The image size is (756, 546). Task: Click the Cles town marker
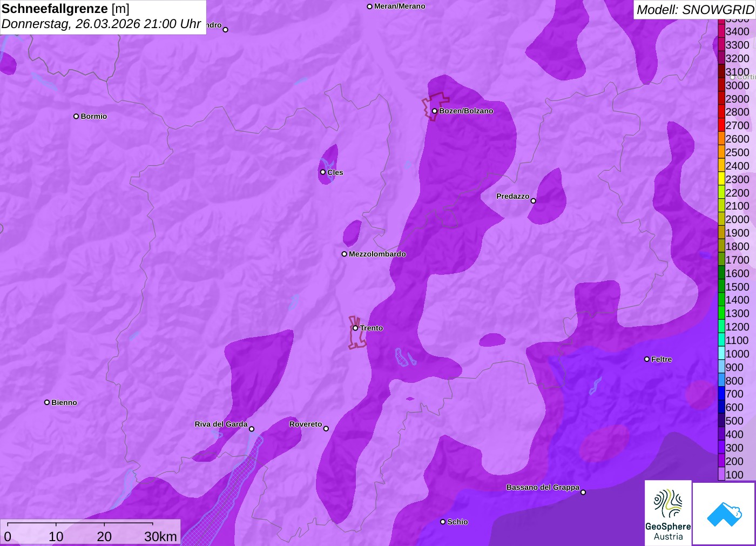(x=323, y=172)
